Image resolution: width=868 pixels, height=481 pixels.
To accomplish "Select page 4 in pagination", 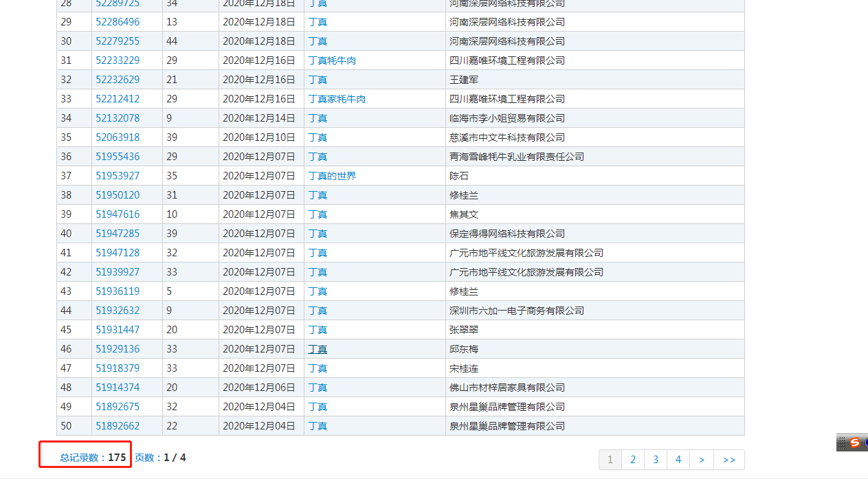I will pos(678,460).
